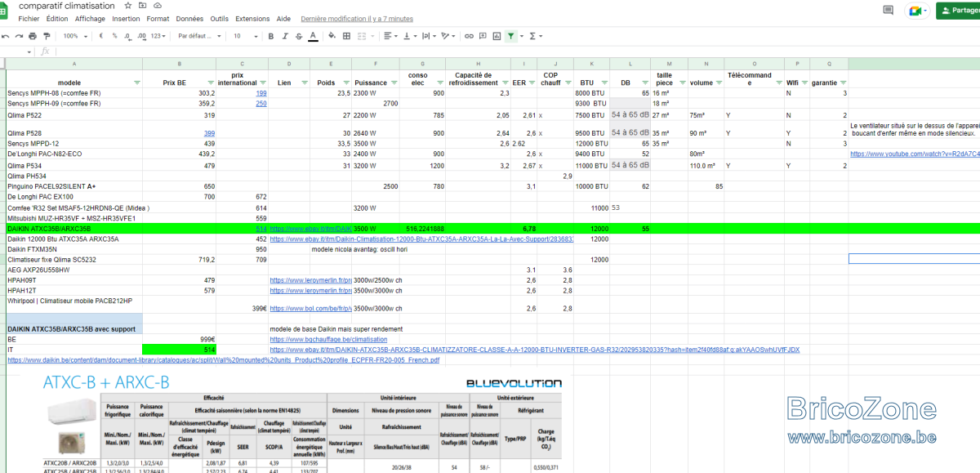The image size is (980, 473).
Task: Click the 389 price link for Qlima P528
Action: tap(209, 133)
